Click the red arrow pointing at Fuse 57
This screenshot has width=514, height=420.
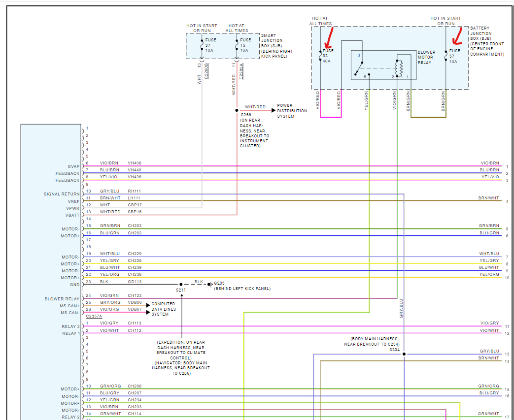coord(456,36)
